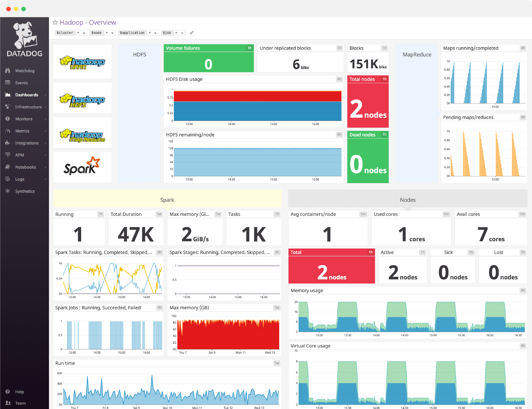Click the template variables edit pencil

(192, 33)
